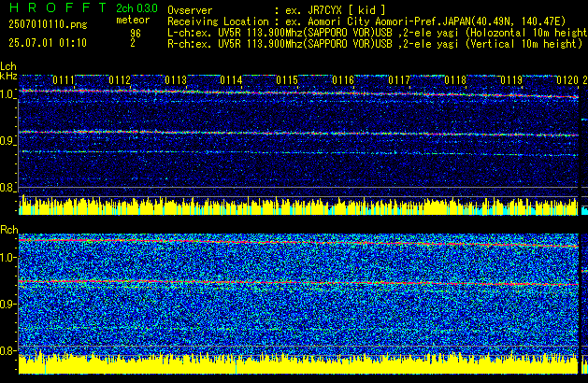The width and height of the screenshot is (588, 383).
Task: Click the 0120 time marker
Action: [x=567, y=80]
